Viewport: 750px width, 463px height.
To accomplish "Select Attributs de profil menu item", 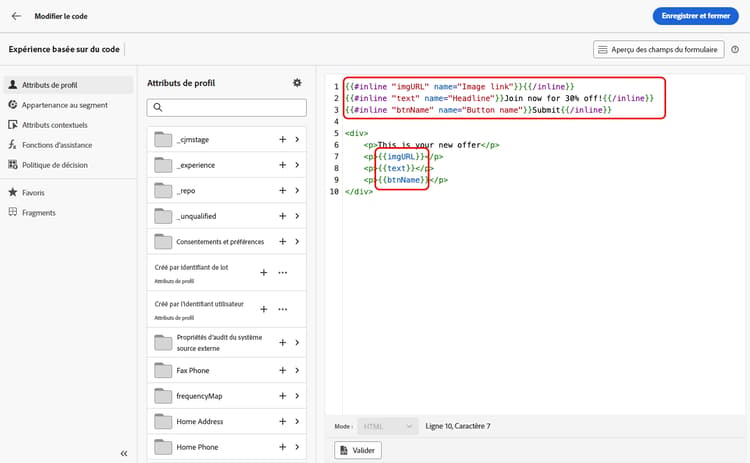I will (68, 85).
